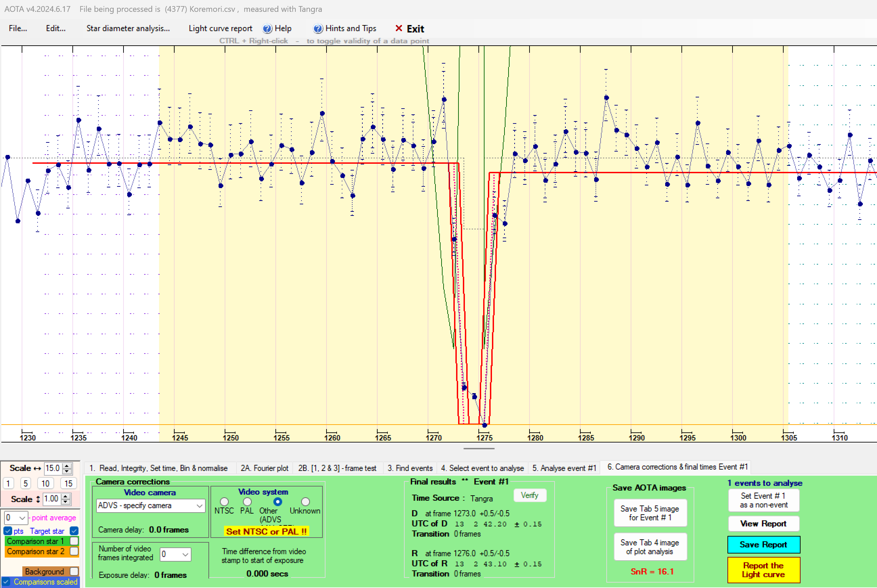The image size is (877, 588).
Task: Switch to the 2A. Fourier plot tab
Action: coord(264,468)
